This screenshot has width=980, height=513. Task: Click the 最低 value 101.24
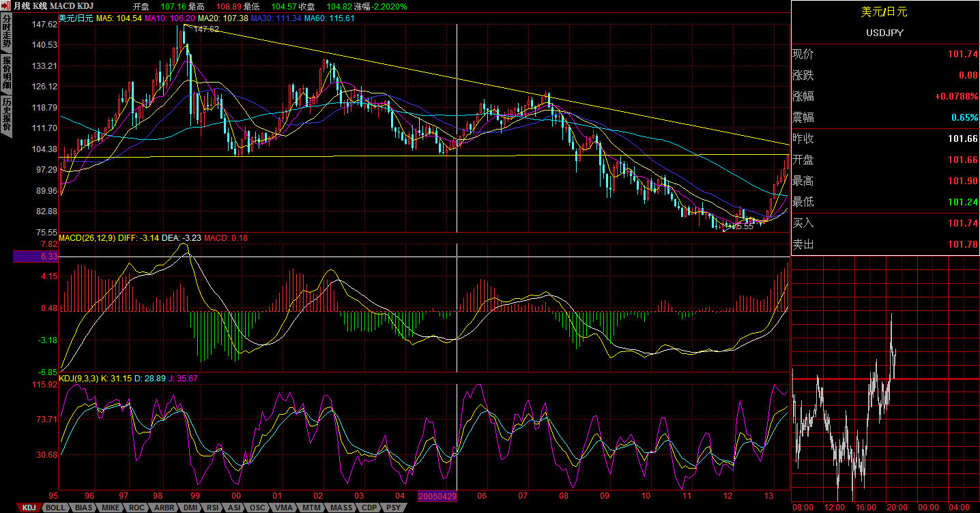tap(964, 202)
